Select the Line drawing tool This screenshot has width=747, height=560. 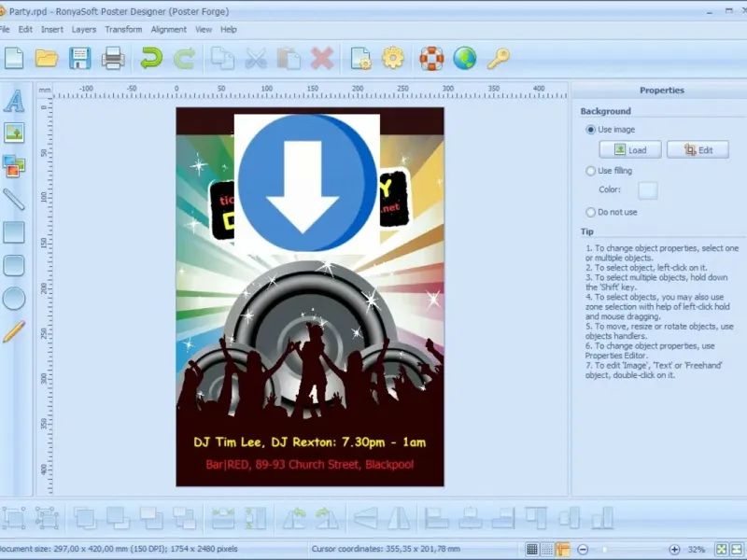point(14,199)
